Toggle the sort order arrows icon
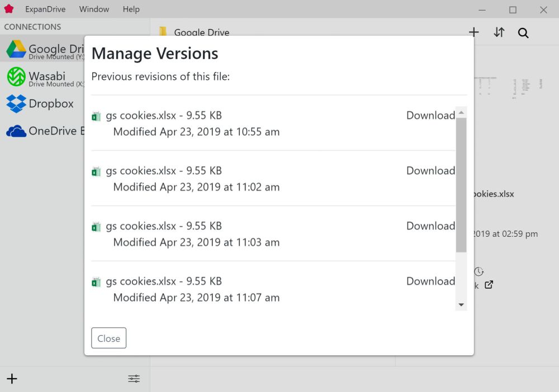The height and width of the screenshot is (392, 559). pos(499,32)
